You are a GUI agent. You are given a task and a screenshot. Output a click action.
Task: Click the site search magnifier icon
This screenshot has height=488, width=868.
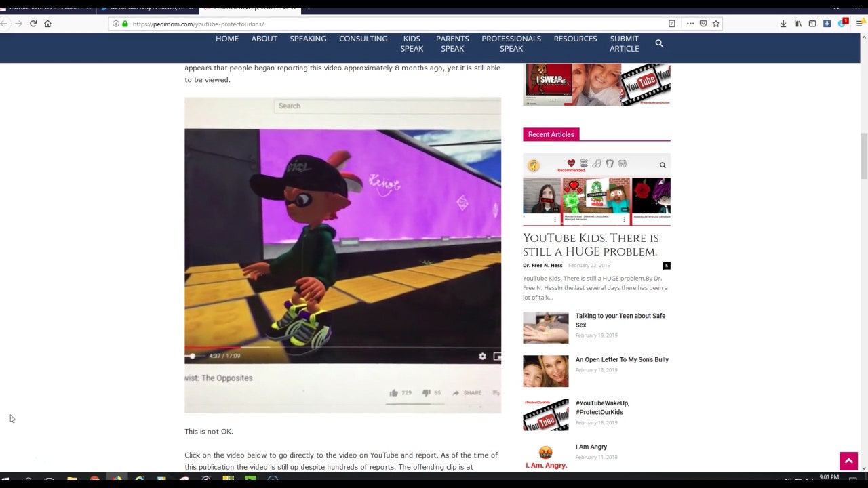(x=659, y=43)
